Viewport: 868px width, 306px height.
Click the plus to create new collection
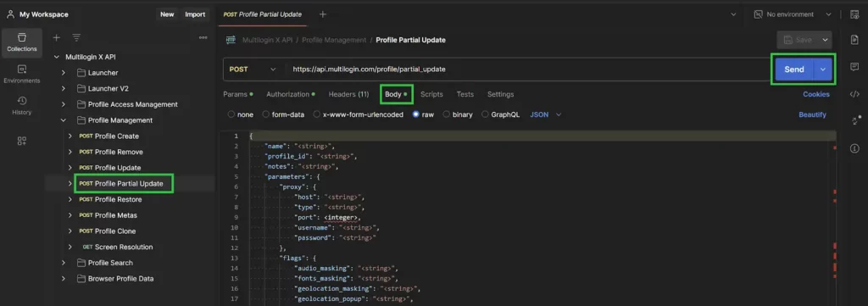(x=56, y=37)
